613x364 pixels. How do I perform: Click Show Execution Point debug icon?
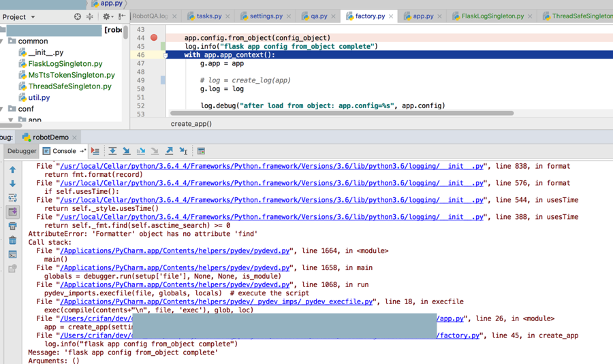(x=95, y=151)
